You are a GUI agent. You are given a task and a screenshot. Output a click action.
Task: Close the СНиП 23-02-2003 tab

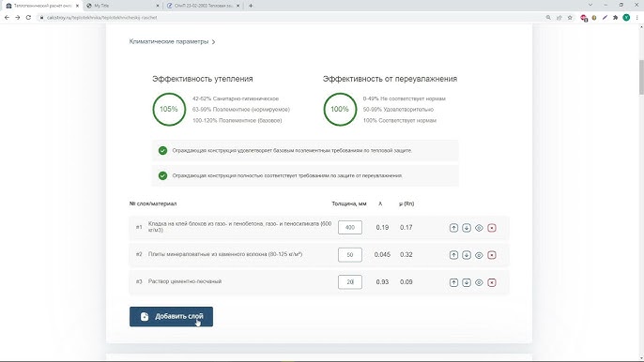click(x=238, y=6)
